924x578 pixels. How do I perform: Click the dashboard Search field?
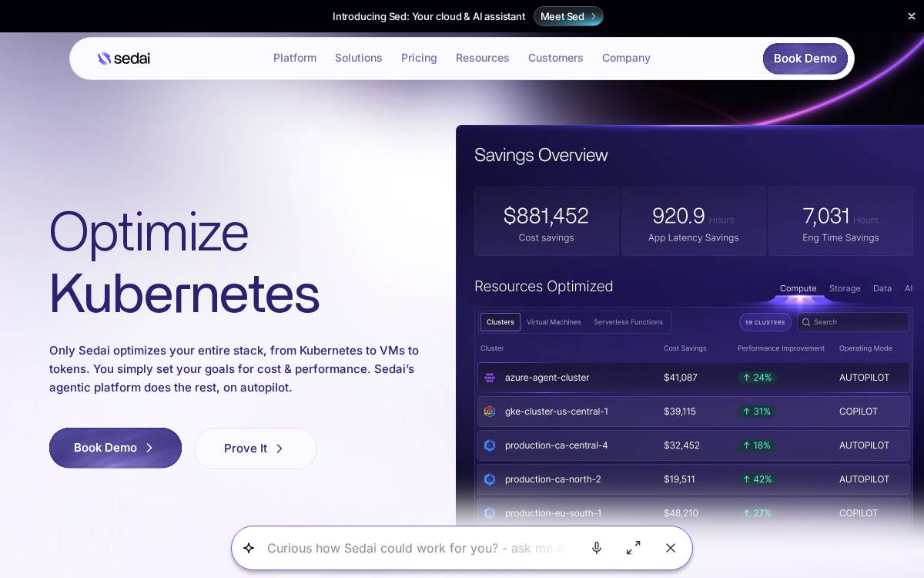pos(853,322)
